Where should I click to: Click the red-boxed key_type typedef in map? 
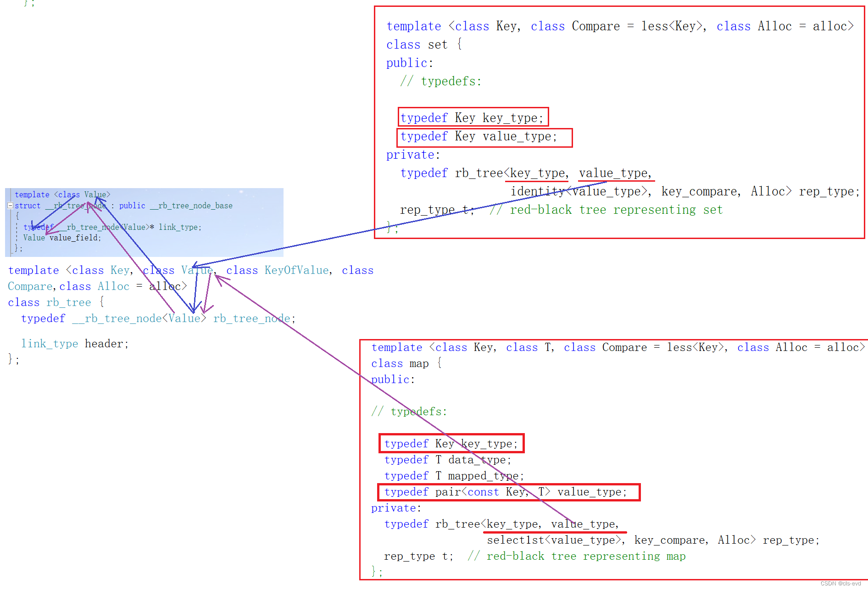pos(451,443)
